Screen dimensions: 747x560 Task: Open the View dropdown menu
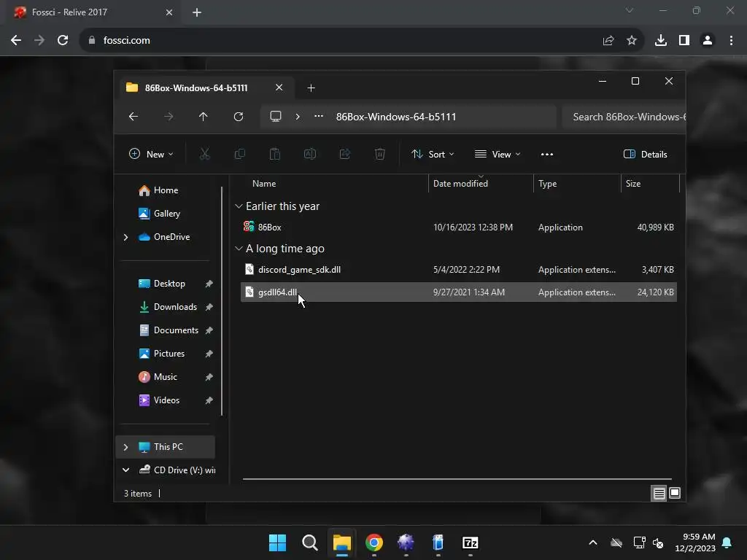tap(498, 155)
